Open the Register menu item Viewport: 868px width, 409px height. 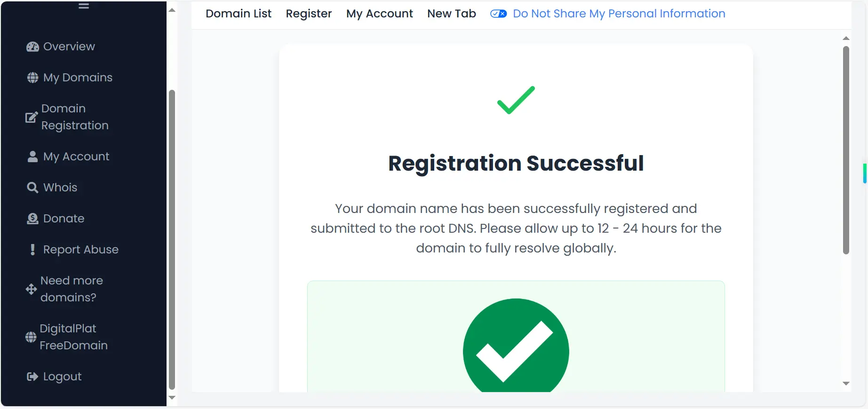pos(309,14)
